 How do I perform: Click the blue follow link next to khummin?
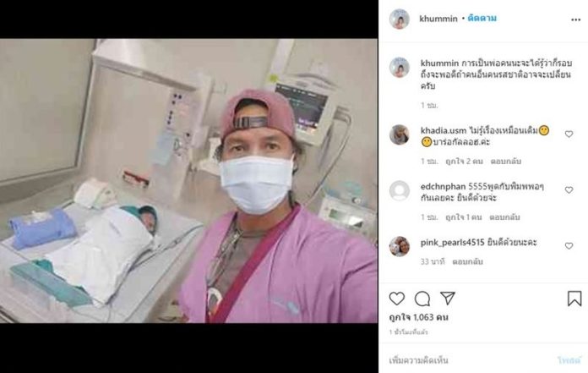[482, 19]
